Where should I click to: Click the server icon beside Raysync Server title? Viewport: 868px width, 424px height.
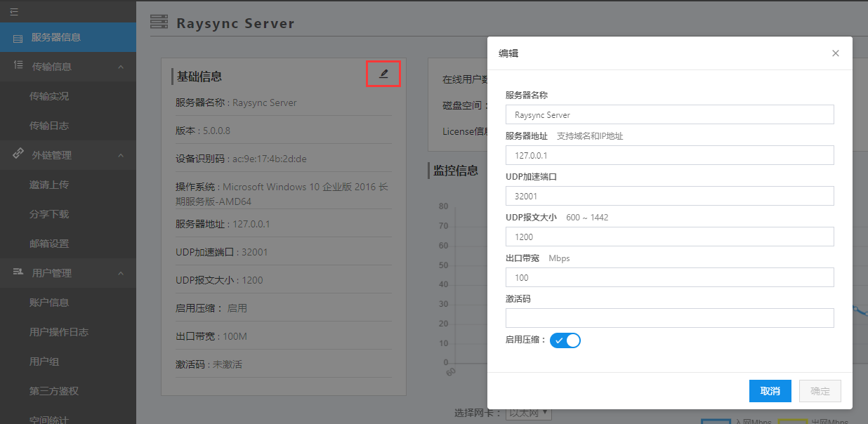point(159,22)
